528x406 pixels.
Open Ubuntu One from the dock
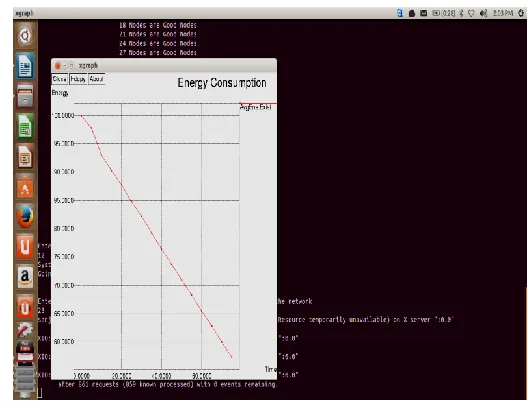pos(25,247)
